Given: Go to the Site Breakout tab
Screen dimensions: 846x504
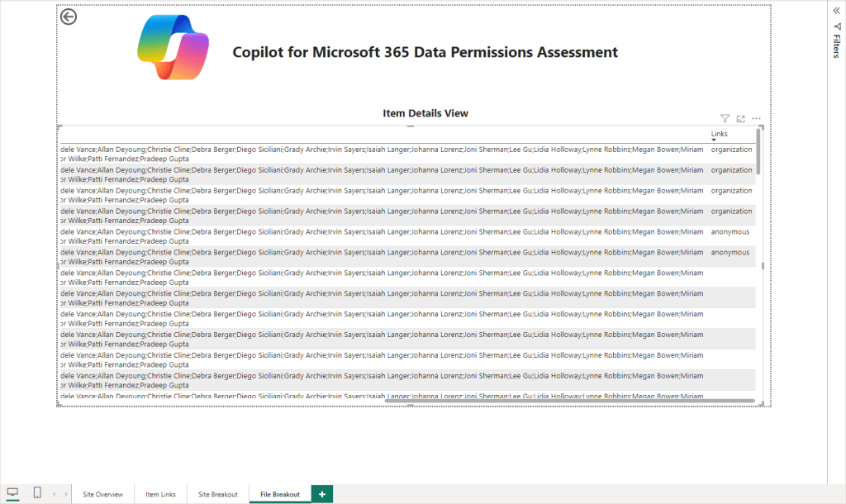Looking at the screenshot, I should [218, 494].
